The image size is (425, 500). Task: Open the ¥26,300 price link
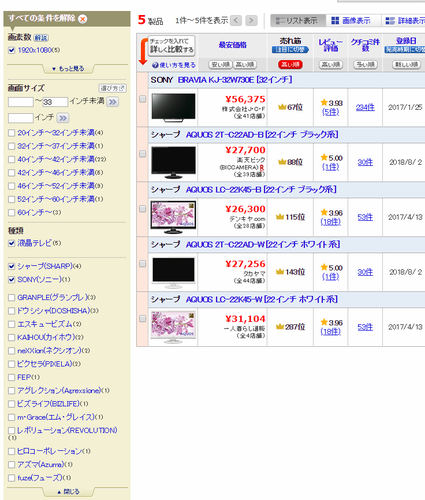(245, 209)
